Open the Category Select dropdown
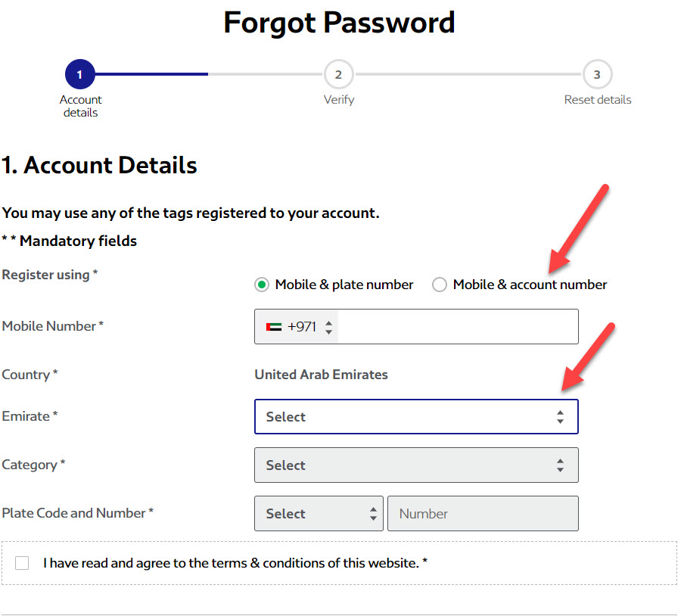Image resolution: width=684 pixels, height=616 pixels. [416, 465]
